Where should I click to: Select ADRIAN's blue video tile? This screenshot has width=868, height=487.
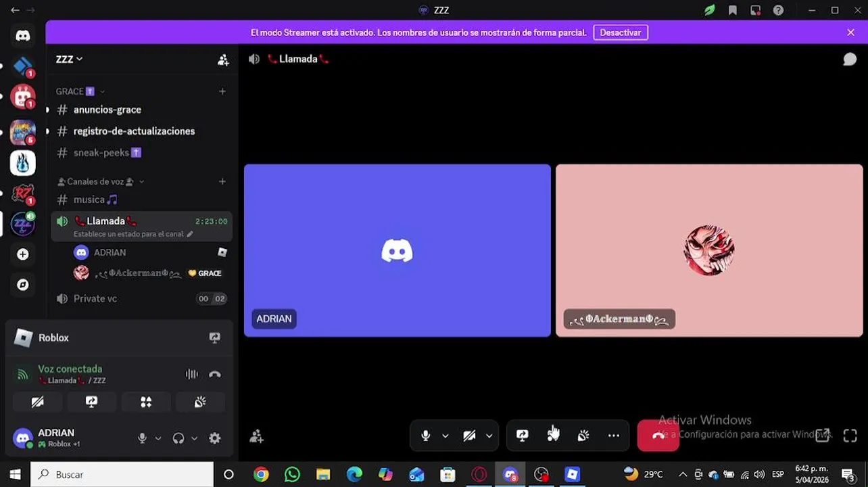pyautogui.click(x=397, y=250)
